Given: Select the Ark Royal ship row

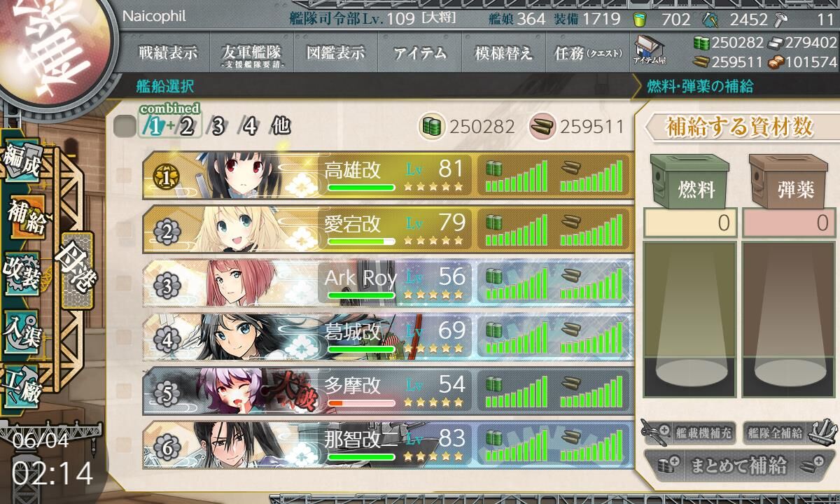Looking at the screenshot, I should [388, 283].
